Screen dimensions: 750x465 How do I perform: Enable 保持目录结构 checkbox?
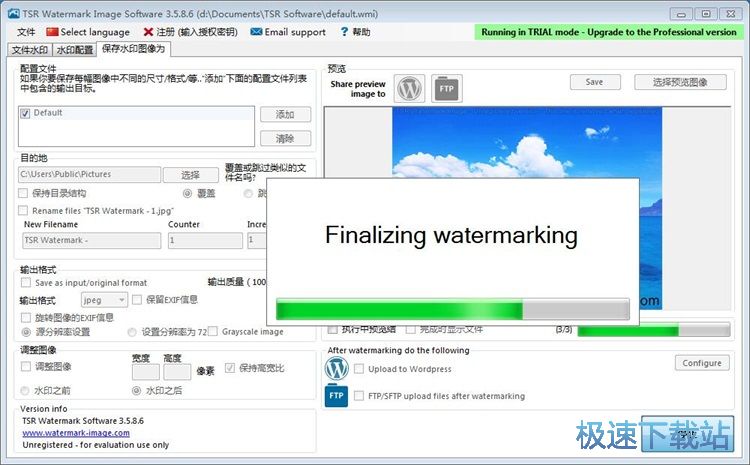(23, 193)
